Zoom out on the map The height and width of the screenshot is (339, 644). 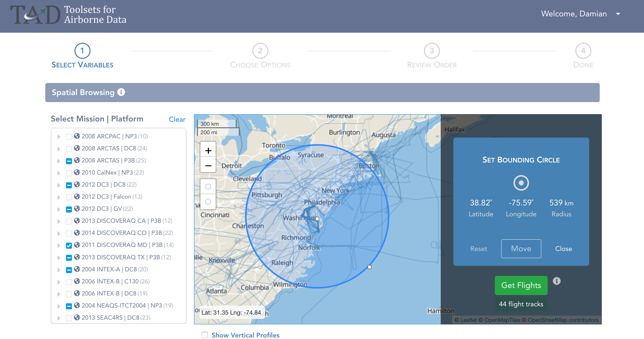point(208,165)
